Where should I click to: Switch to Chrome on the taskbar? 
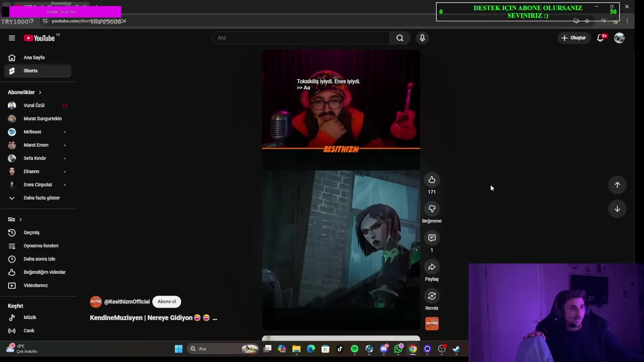[x=413, y=349]
